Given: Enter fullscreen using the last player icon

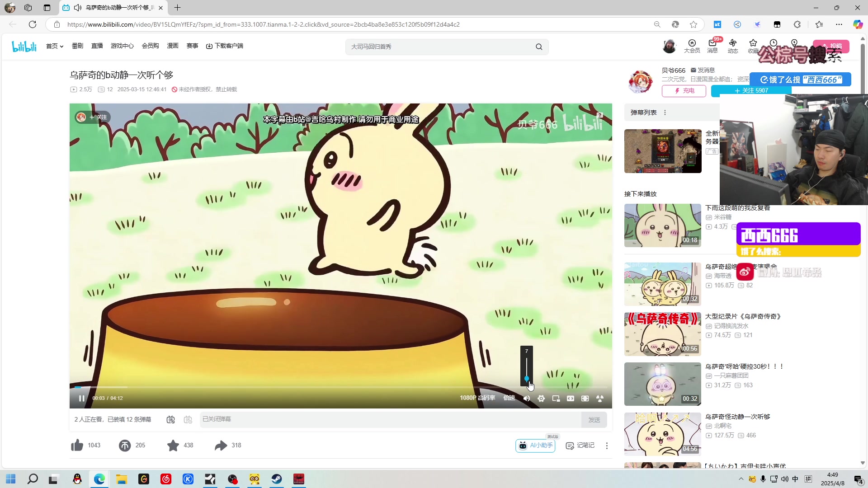Looking at the screenshot, I should click(600, 399).
